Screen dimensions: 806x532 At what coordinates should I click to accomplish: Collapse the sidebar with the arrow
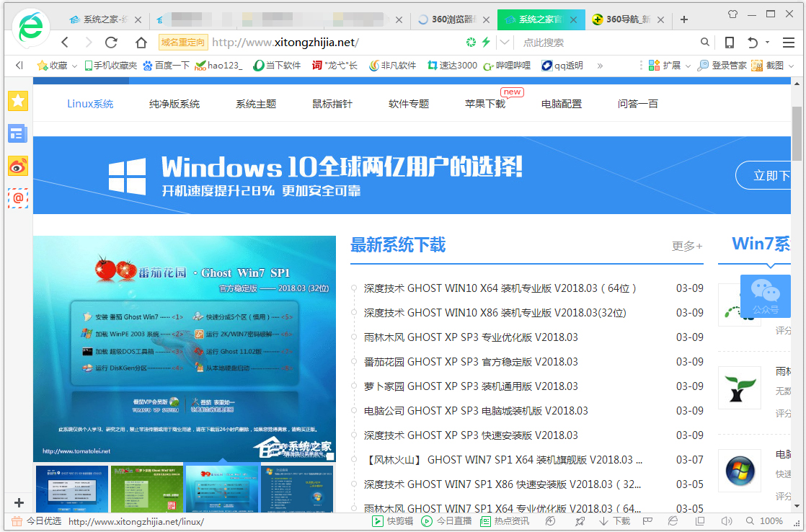pyautogui.click(x=18, y=66)
